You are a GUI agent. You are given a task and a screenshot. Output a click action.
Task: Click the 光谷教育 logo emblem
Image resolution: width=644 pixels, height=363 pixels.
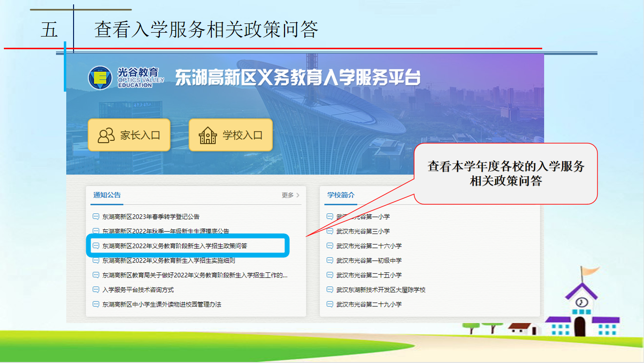(100, 78)
